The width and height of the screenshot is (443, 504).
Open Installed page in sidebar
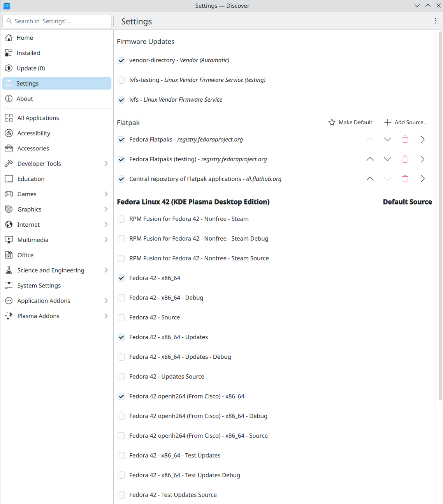coord(57,53)
